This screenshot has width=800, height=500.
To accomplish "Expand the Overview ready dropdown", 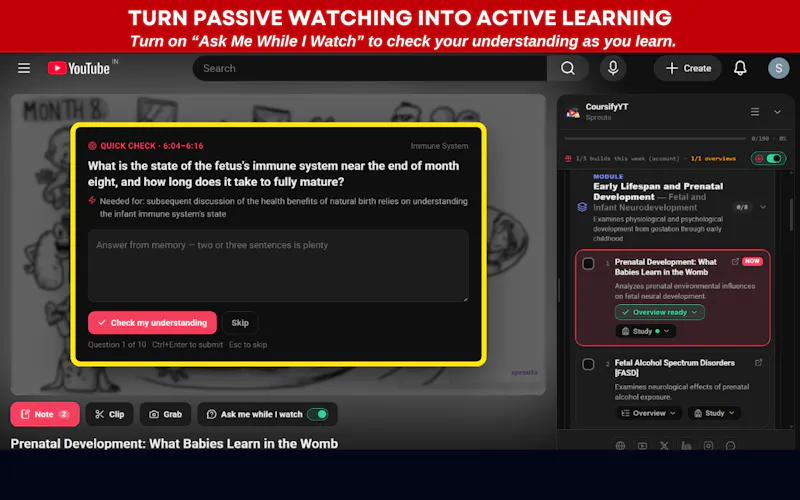I will pos(660,312).
